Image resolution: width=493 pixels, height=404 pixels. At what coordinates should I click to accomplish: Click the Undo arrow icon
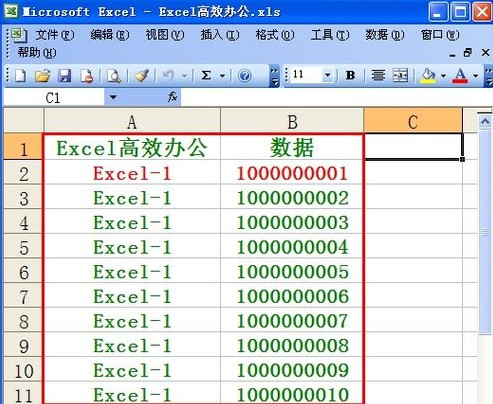pos(168,76)
